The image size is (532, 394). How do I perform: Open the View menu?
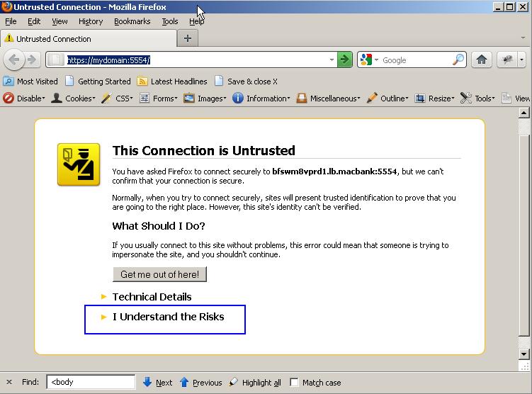[x=60, y=21]
